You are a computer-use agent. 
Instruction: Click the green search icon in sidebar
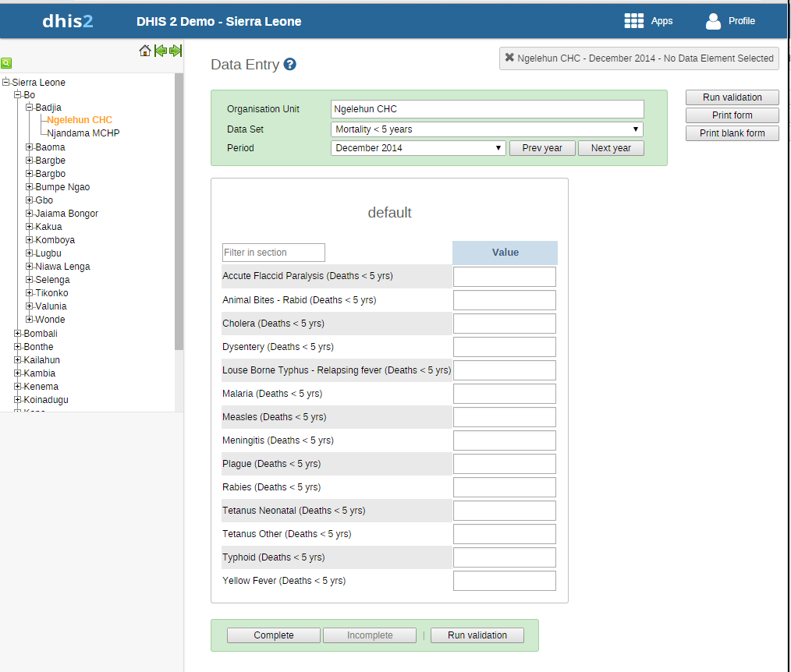point(6,63)
